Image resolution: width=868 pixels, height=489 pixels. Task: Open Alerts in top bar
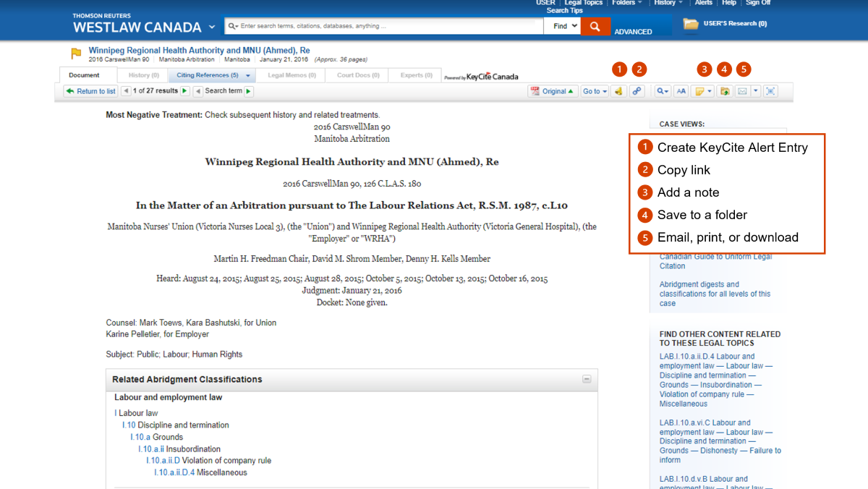703,3
